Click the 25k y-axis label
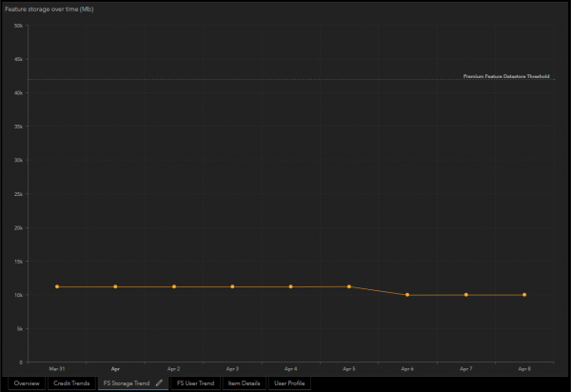 point(19,194)
